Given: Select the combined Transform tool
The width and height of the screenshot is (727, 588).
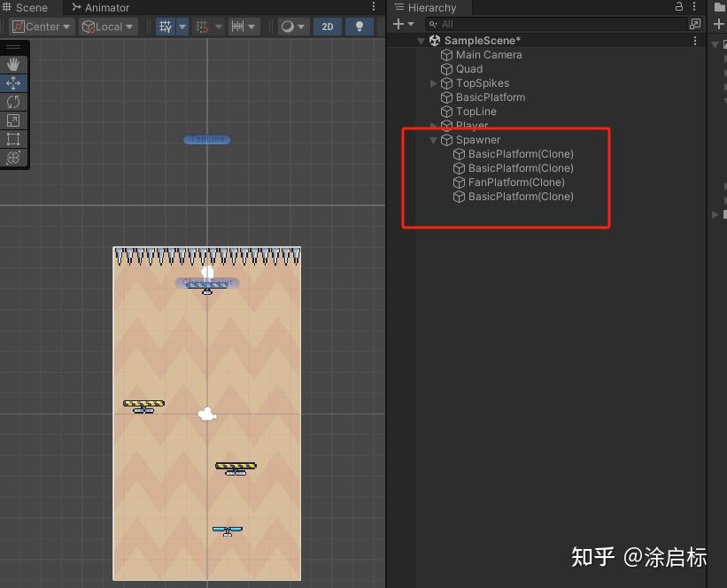Looking at the screenshot, I should tap(13, 158).
